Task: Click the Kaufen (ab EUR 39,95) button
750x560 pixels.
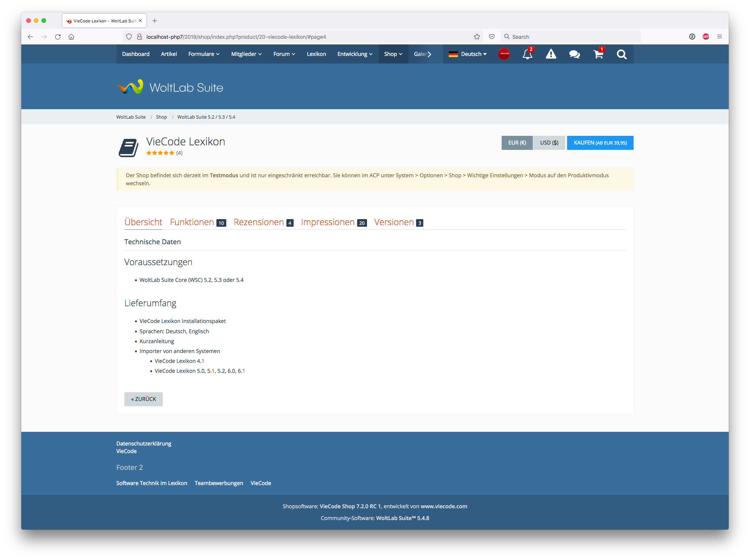Action: click(x=600, y=143)
